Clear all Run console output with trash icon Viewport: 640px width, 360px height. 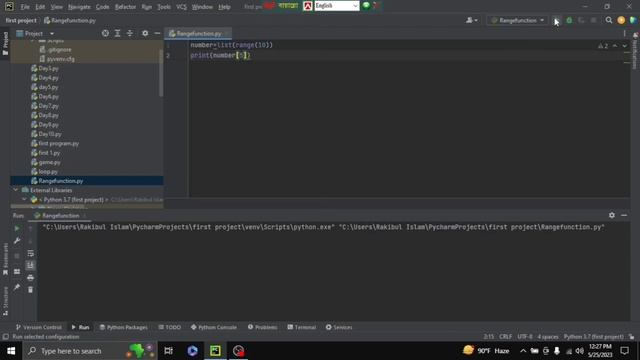click(30, 290)
